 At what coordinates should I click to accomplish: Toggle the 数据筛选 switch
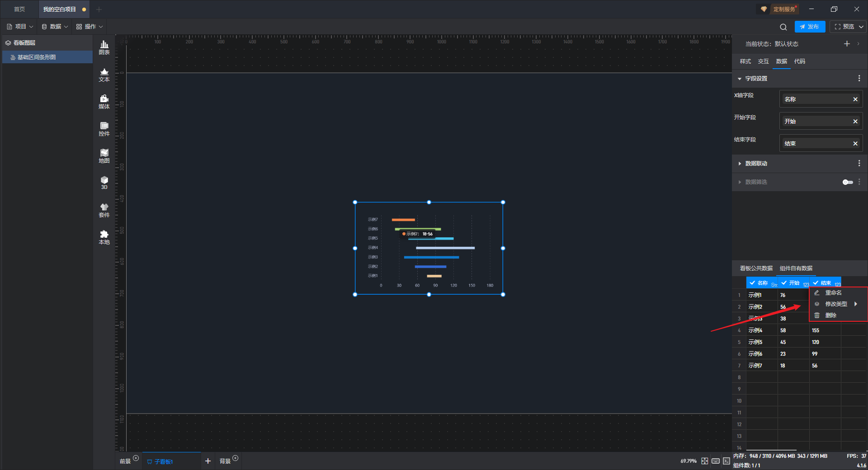tap(847, 182)
